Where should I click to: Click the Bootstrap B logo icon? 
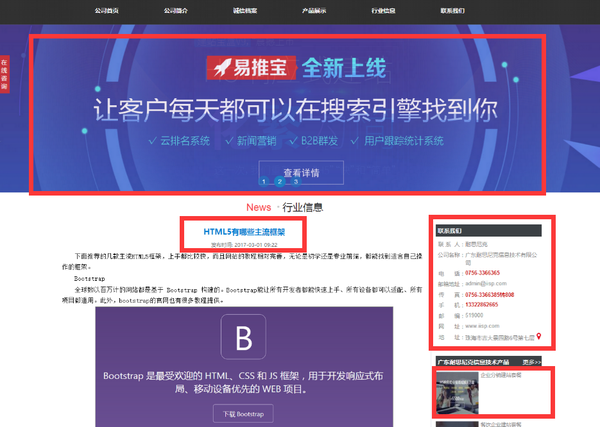coord(243,337)
